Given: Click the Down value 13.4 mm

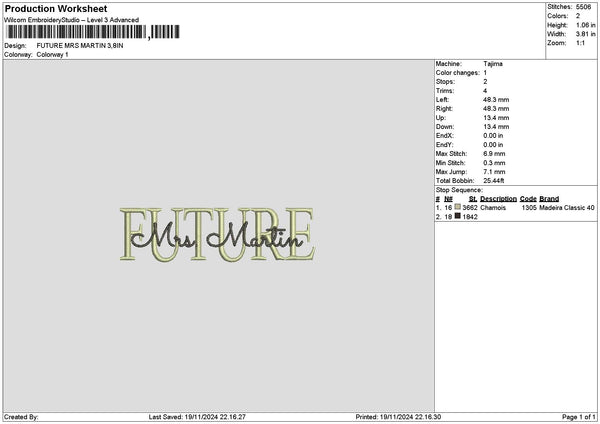Looking at the screenshot, I should 496,127.
